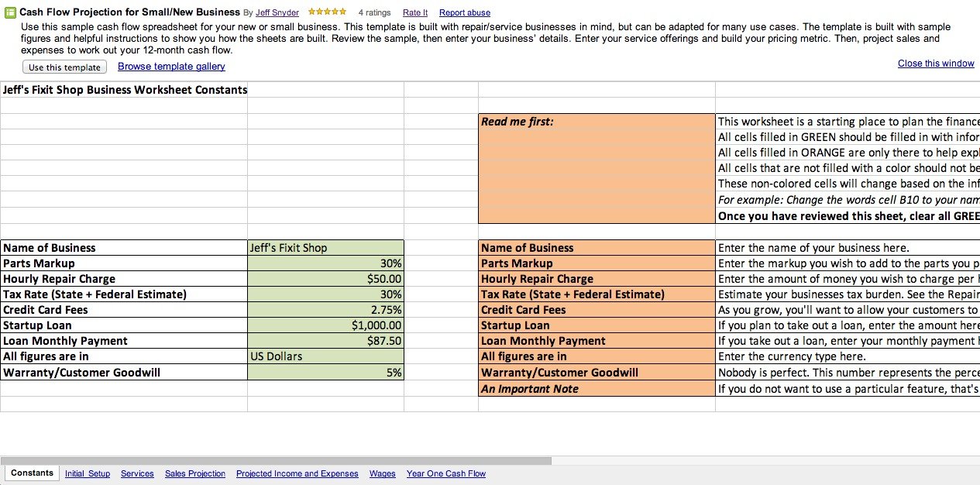Open Jeff Snyder author link
The image size is (980, 485).
(277, 13)
